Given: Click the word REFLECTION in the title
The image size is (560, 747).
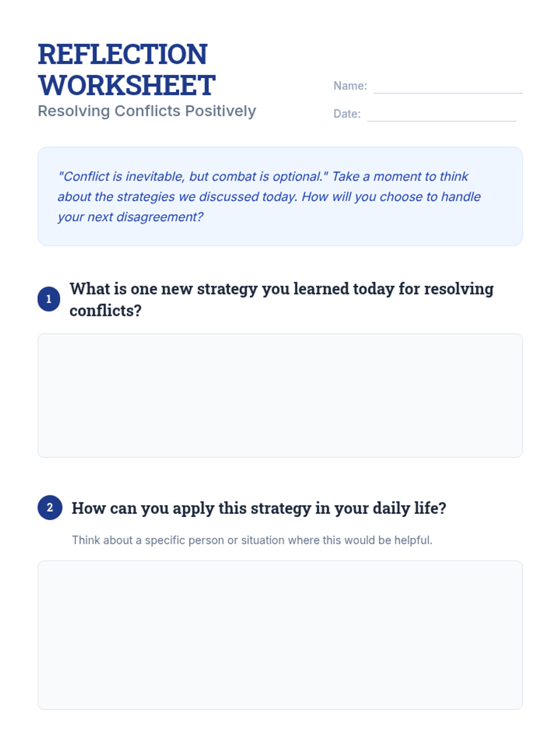Looking at the screenshot, I should pyautogui.click(x=123, y=54).
